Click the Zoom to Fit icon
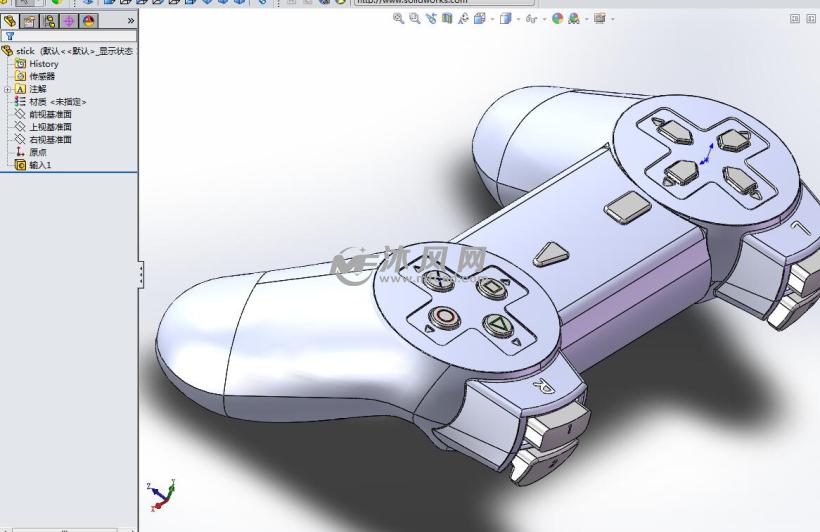820x532 pixels. pyautogui.click(x=398, y=19)
